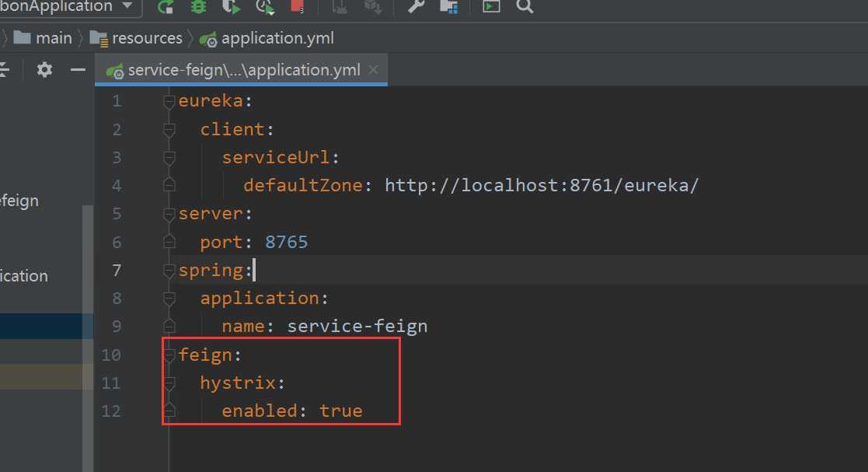Hide the project tool window with the minus
The height and width of the screenshot is (472, 868).
pyautogui.click(x=78, y=70)
